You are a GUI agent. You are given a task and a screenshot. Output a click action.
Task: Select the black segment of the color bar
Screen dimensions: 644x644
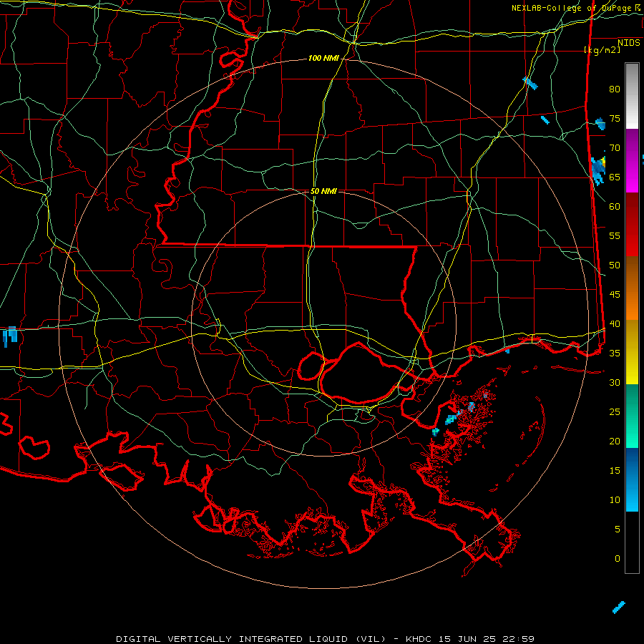click(x=632, y=542)
